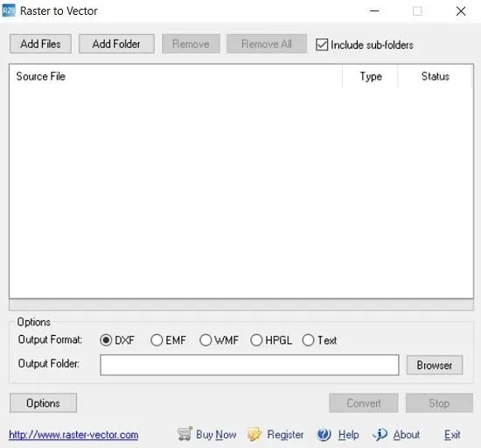
Task: Click the Stop button
Action: pos(439,402)
